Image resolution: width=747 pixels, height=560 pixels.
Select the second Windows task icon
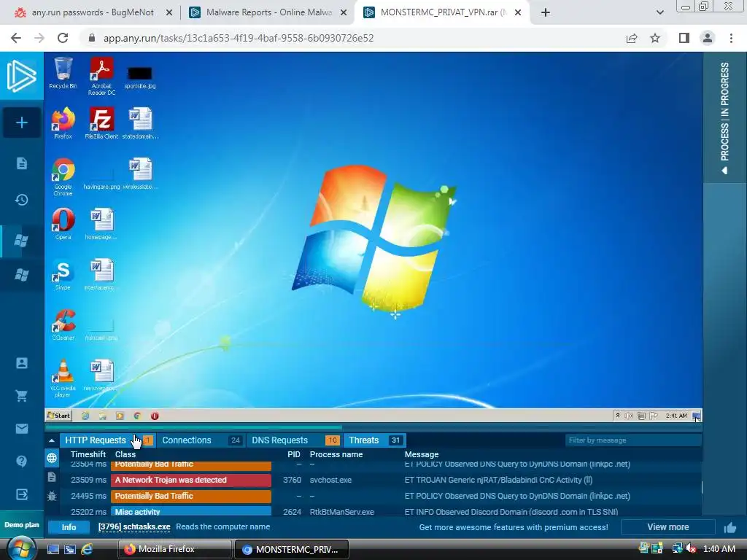click(21, 275)
